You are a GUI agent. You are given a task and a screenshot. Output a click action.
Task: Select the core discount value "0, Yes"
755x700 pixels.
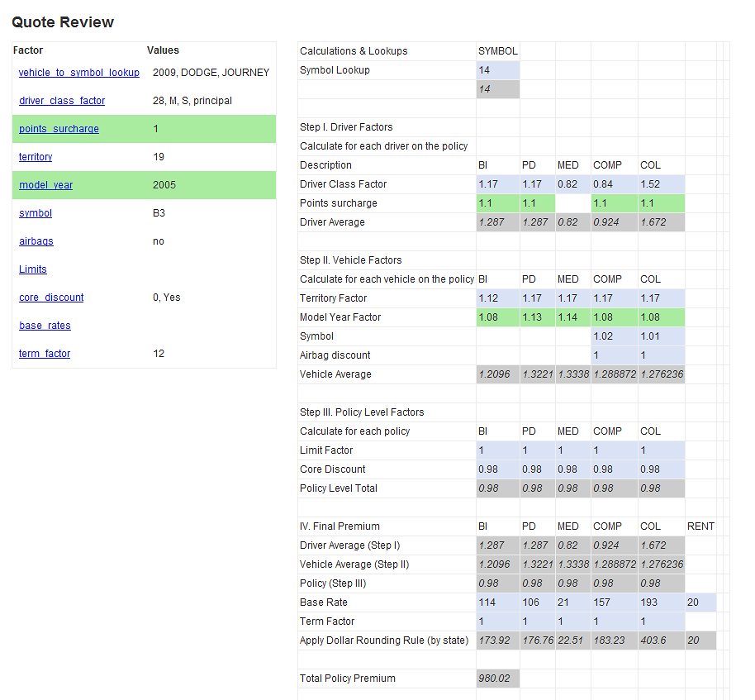point(167,298)
